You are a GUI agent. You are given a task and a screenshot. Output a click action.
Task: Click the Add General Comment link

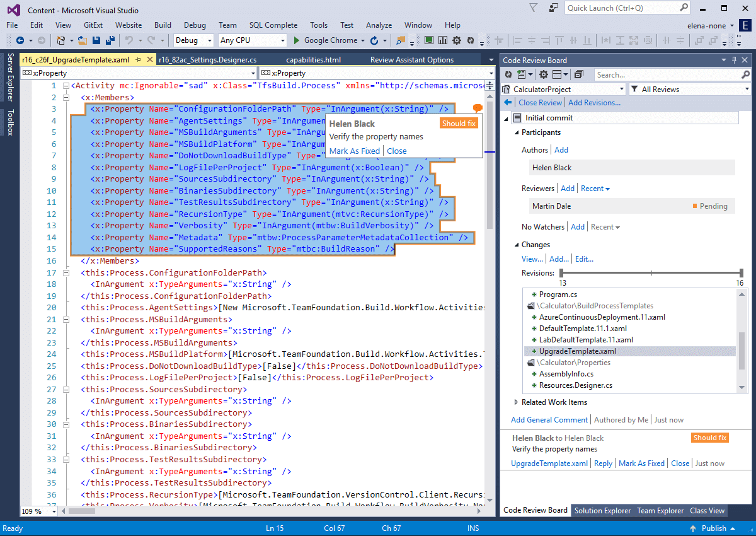click(x=549, y=420)
